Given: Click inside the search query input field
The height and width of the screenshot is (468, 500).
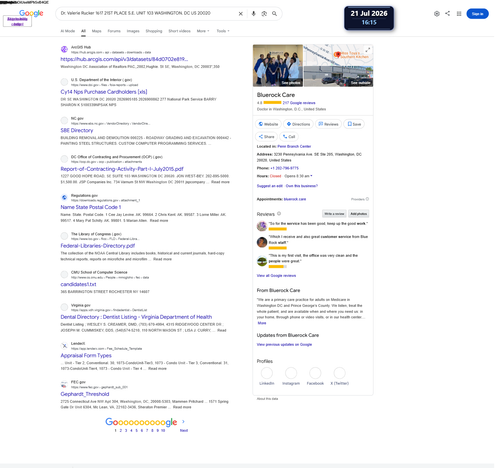Looking at the screenshot, I should 147,13.
